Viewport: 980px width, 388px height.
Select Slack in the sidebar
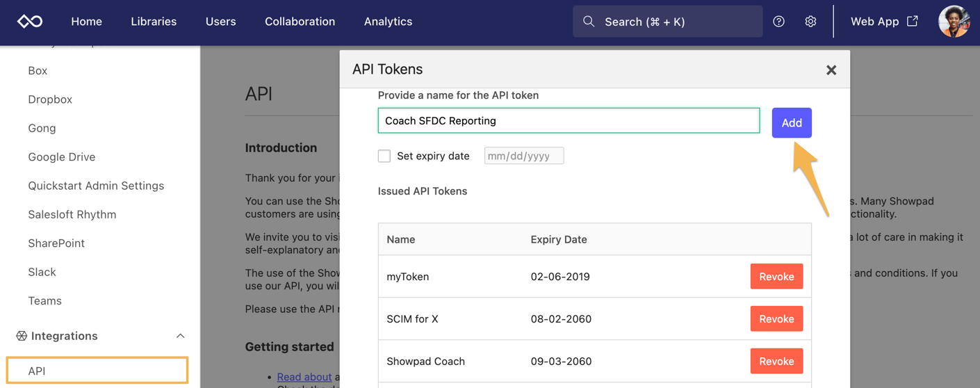pos(42,272)
